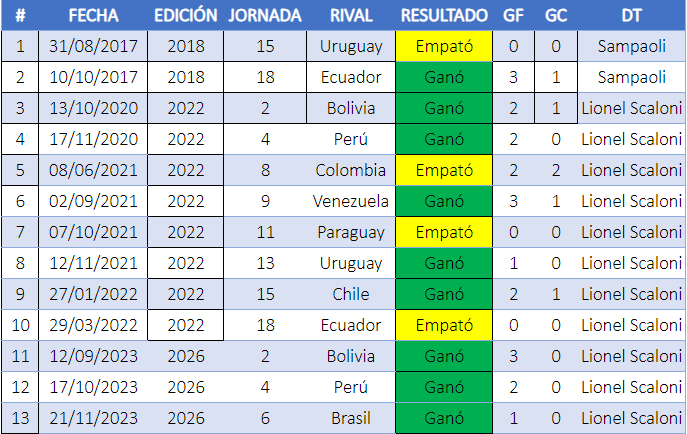The image size is (687, 434).
Task: Select the FECHA column header
Action: click(x=93, y=15)
